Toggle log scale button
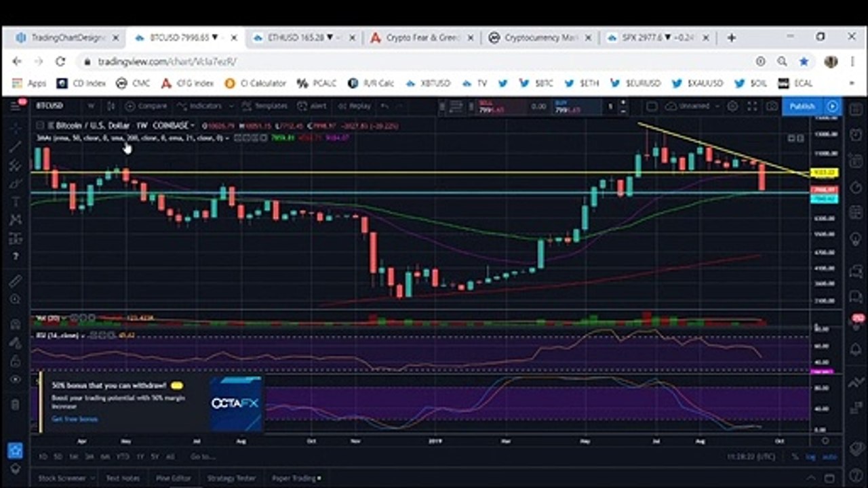The height and width of the screenshot is (488, 868). pyautogui.click(x=810, y=457)
